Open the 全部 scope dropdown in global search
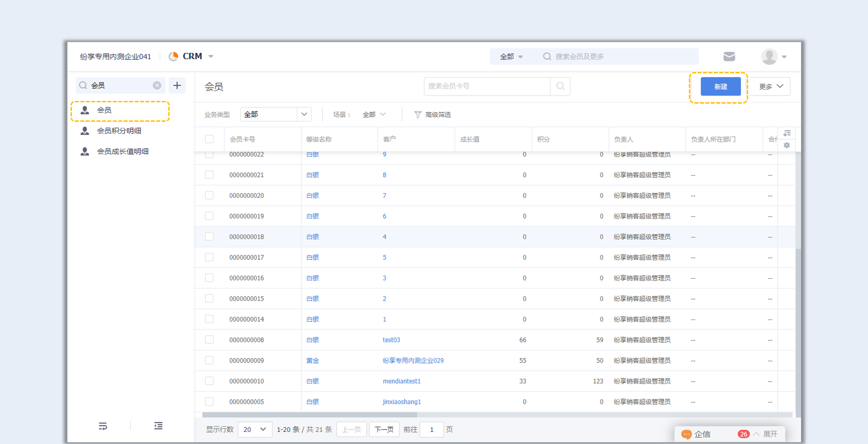This screenshot has height=444, width=868. (511, 57)
